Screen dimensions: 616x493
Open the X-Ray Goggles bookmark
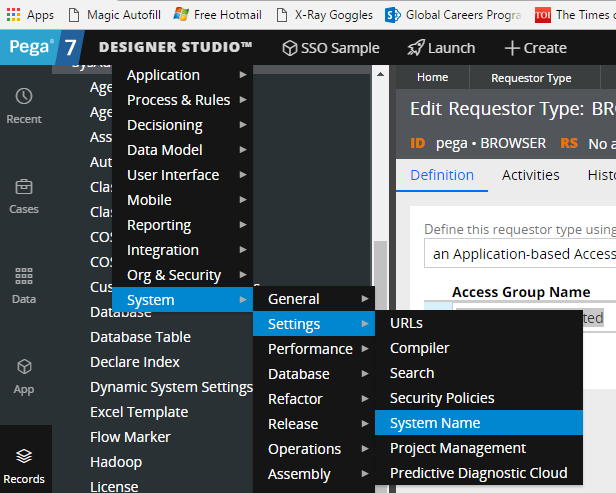325,15
